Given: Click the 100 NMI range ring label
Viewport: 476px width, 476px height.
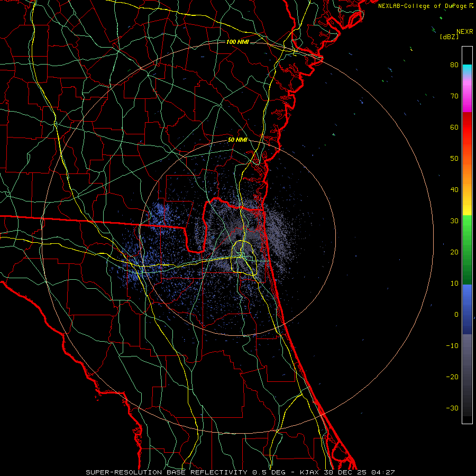Looking at the screenshot, I should click(x=237, y=42).
